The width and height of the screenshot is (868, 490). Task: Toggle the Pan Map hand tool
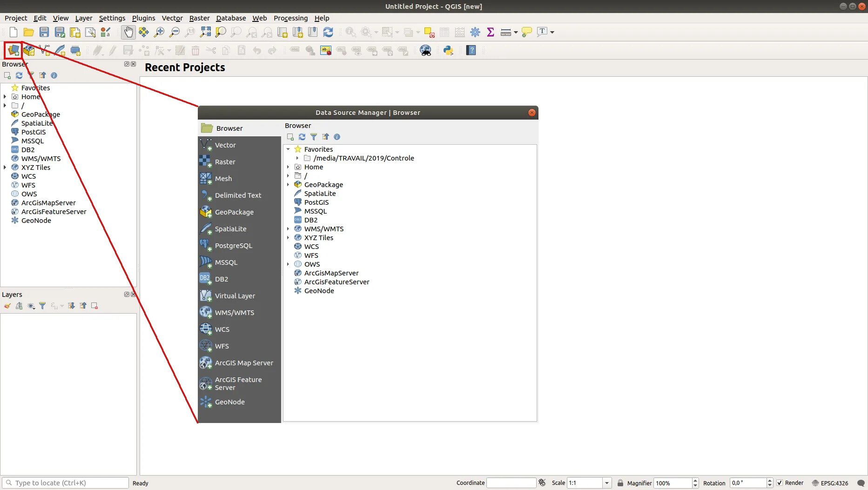pyautogui.click(x=128, y=32)
